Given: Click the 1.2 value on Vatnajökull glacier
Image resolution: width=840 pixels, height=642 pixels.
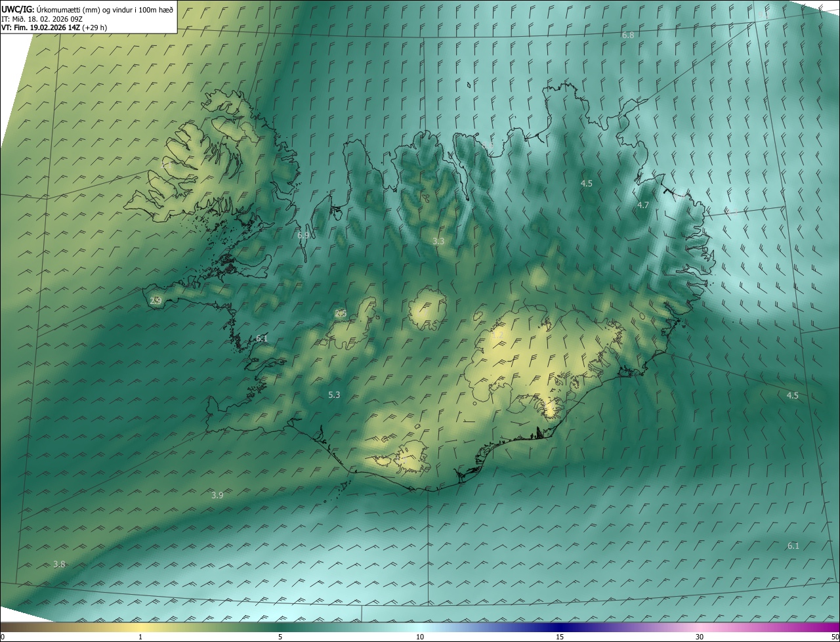Looking at the screenshot, I should 497,335.
